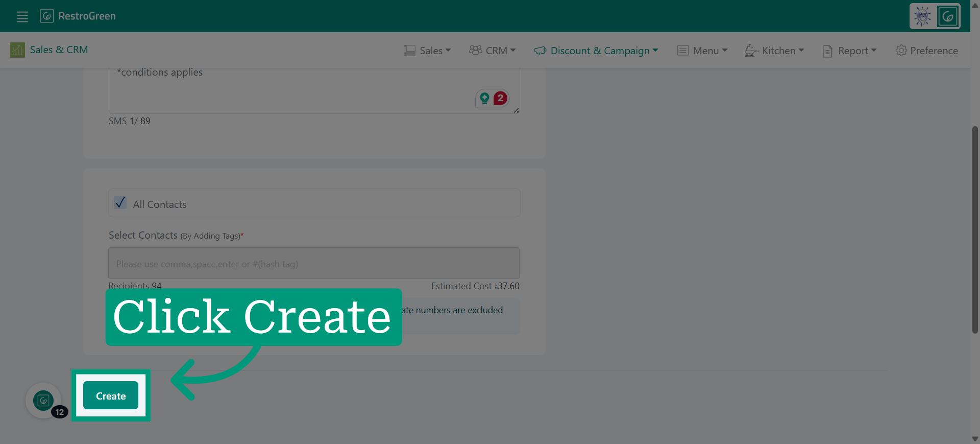The width and height of the screenshot is (980, 444).
Task: Click inside the SMS message textarea
Action: [x=314, y=90]
